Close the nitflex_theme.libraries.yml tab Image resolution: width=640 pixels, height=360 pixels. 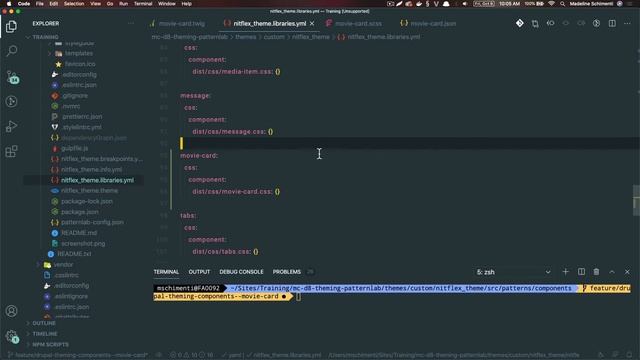pos(312,24)
